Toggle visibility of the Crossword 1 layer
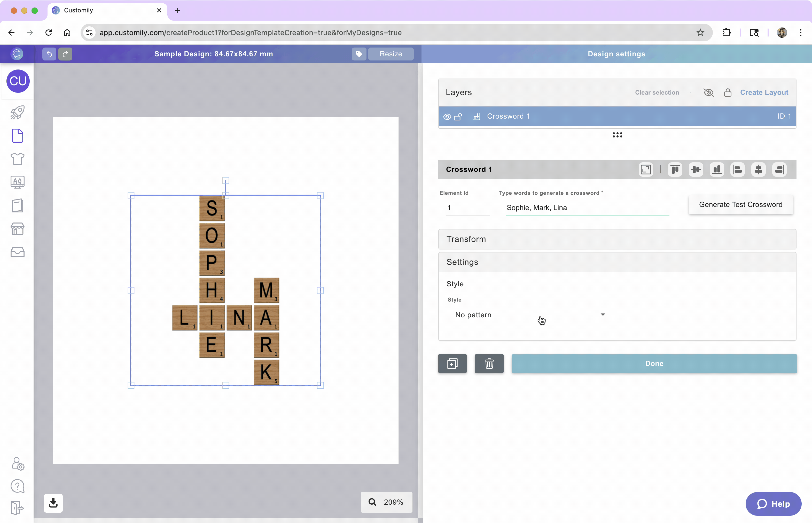The image size is (812, 523). point(447,117)
